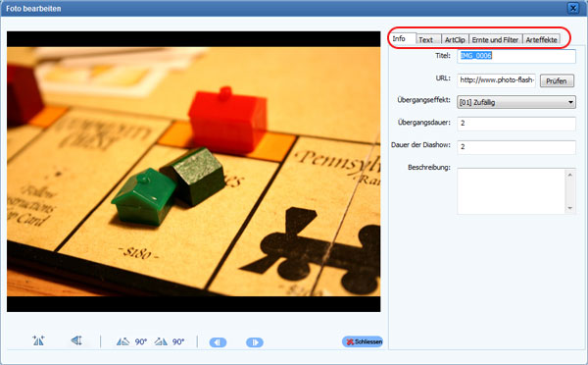Click the Titel input field
This screenshot has width=588, height=365.
click(516, 56)
